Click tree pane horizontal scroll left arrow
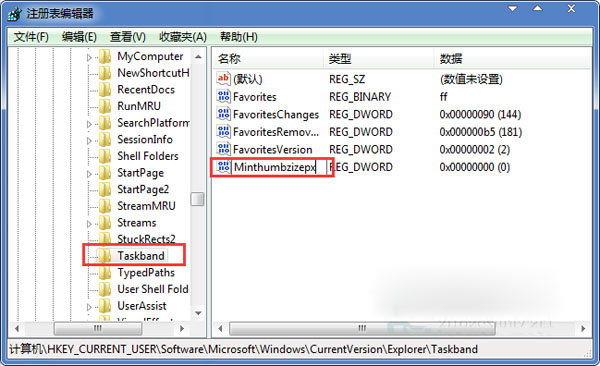Image resolution: width=600 pixels, height=366 pixels. pyautogui.click(x=17, y=328)
